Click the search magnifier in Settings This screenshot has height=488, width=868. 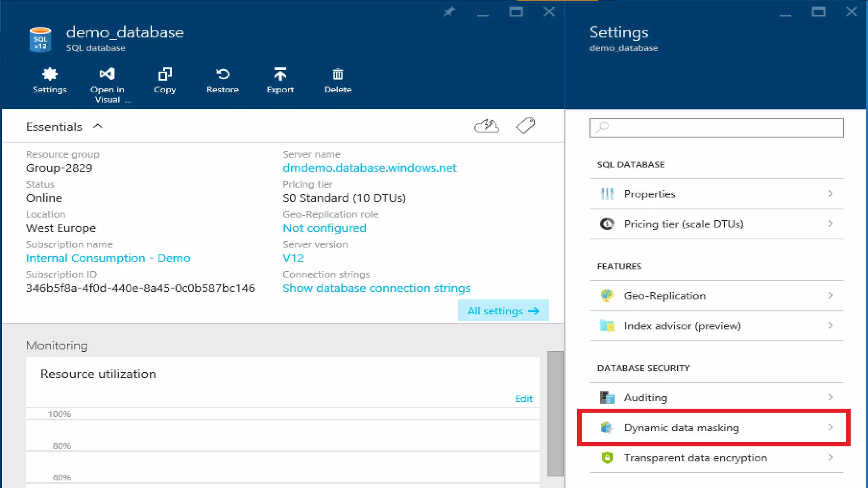pos(602,127)
